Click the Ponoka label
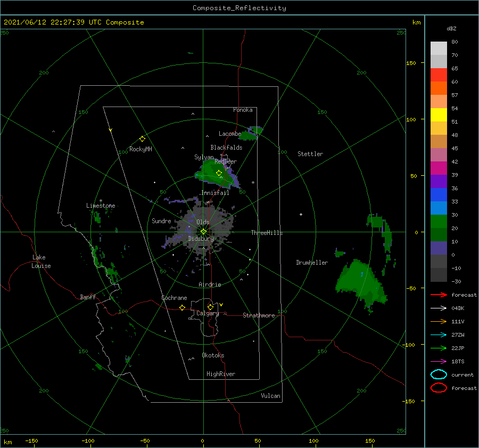The width and height of the screenshot is (479, 448). (x=243, y=110)
